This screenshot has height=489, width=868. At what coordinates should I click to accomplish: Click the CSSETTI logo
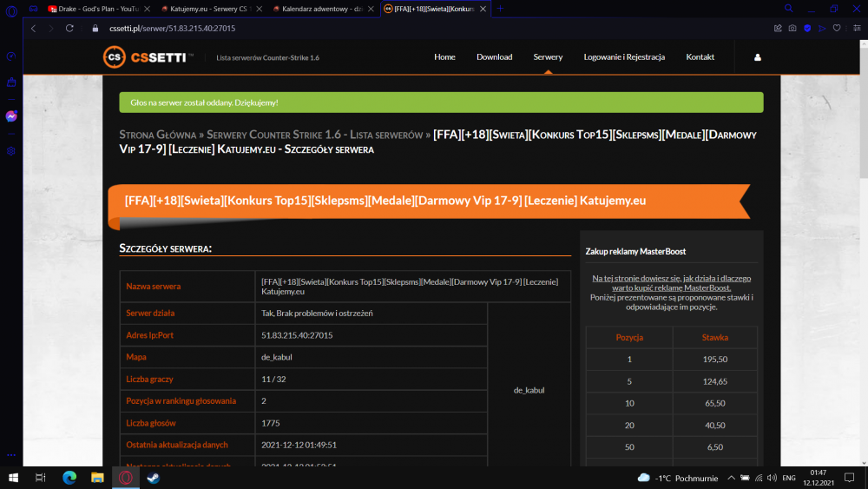tap(148, 57)
